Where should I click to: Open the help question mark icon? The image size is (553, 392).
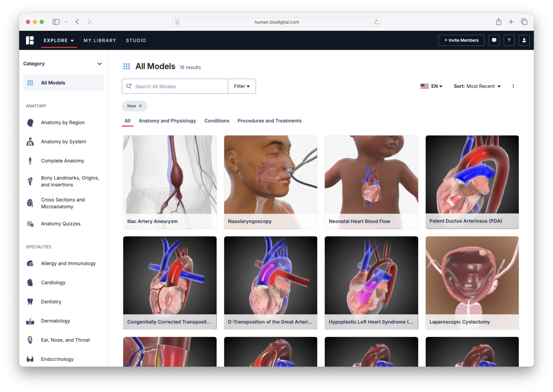(509, 40)
